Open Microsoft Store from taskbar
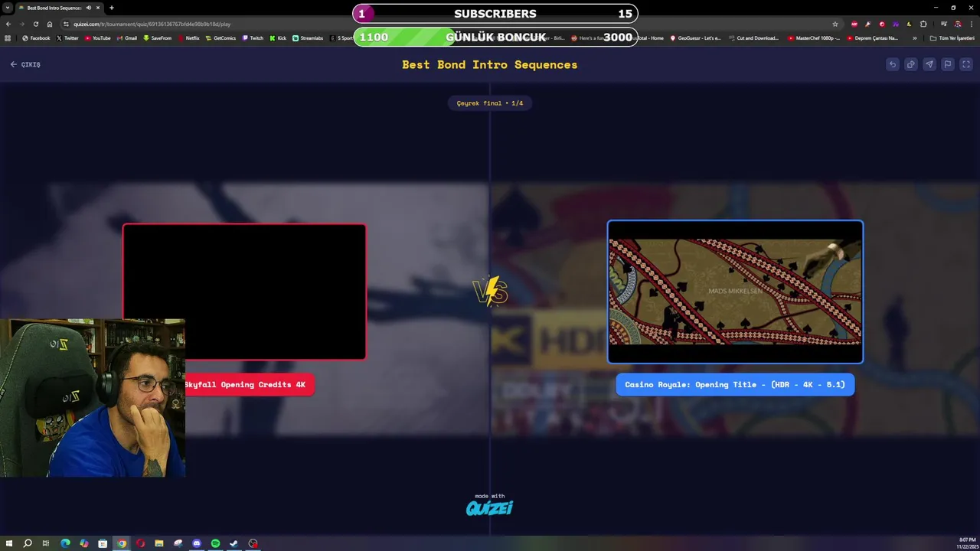The width and height of the screenshot is (980, 551). click(103, 543)
